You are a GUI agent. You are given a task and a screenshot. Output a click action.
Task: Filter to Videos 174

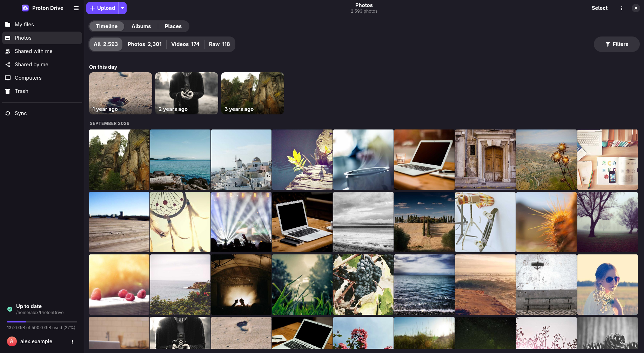coord(185,44)
